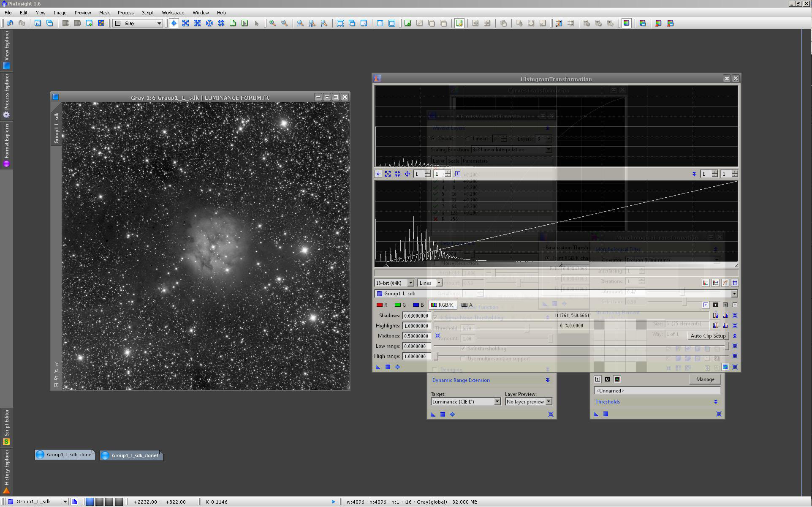This screenshot has height=507, width=812.
Task: Select the Group1_L_sdk vertical image tab
Action: click(x=56, y=128)
